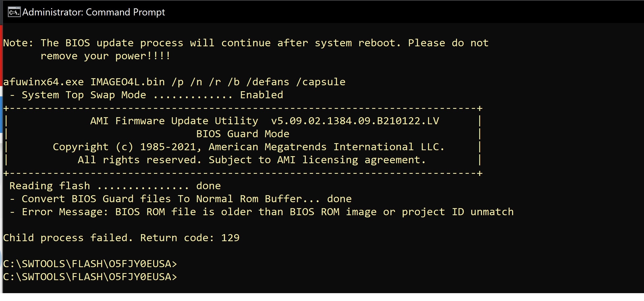Click the American Megatrends copyright line
The height and width of the screenshot is (301, 644).
[249, 147]
